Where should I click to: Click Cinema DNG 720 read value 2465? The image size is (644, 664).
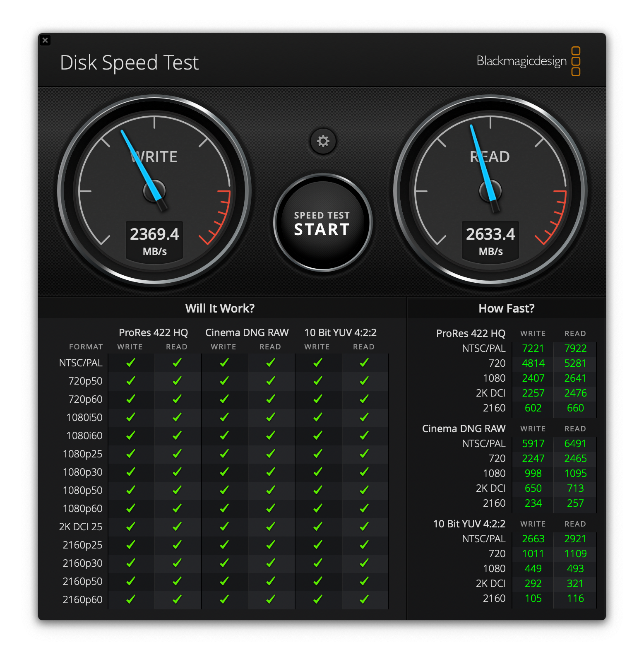click(575, 459)
